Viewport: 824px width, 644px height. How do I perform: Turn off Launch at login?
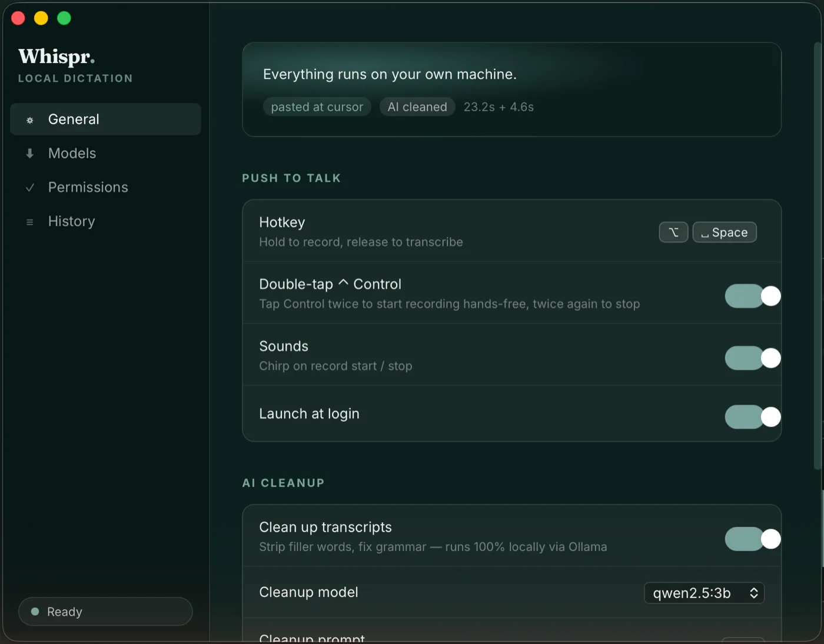coord(753,417)
